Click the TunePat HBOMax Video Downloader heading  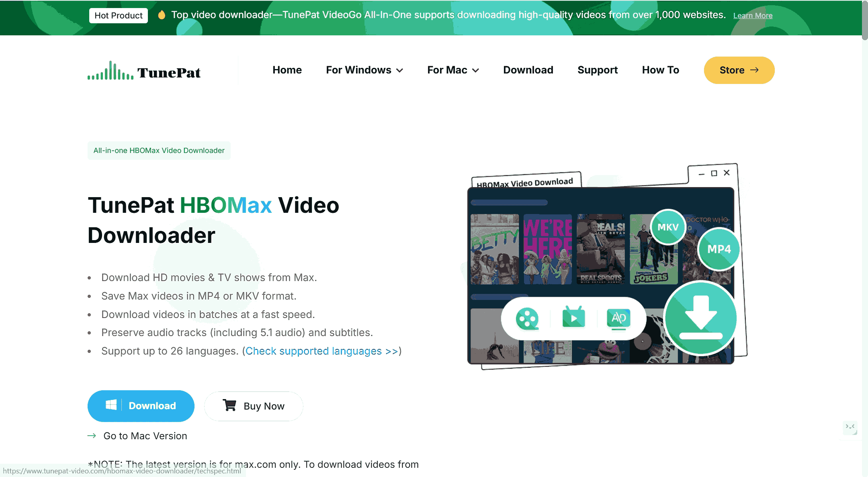(213, 220)
